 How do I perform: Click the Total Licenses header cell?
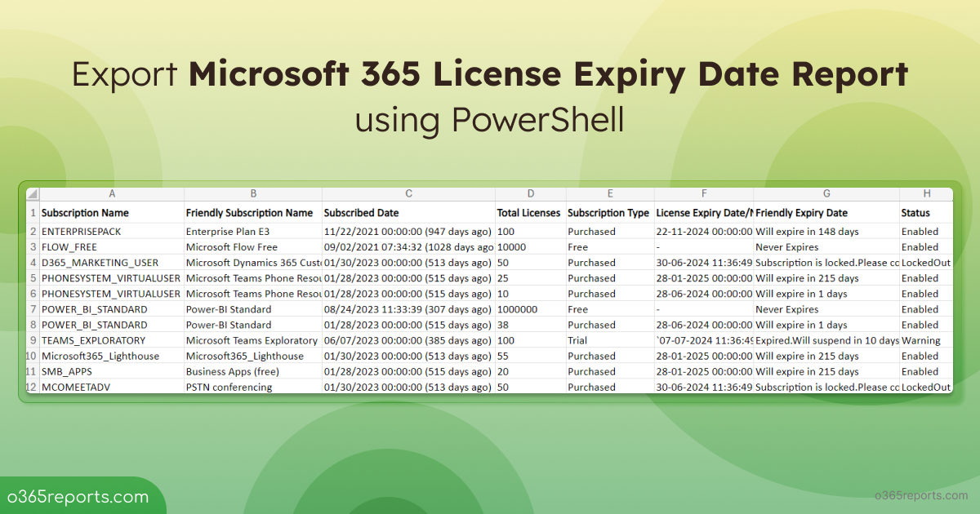[x=528, y=213]
